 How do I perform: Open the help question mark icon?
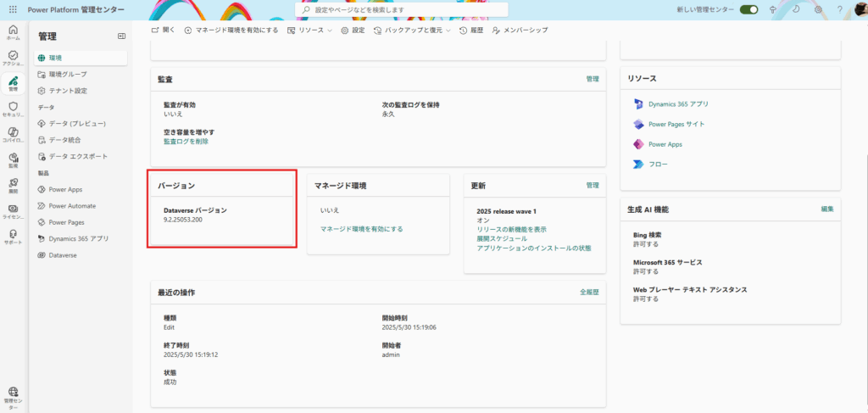840,10
